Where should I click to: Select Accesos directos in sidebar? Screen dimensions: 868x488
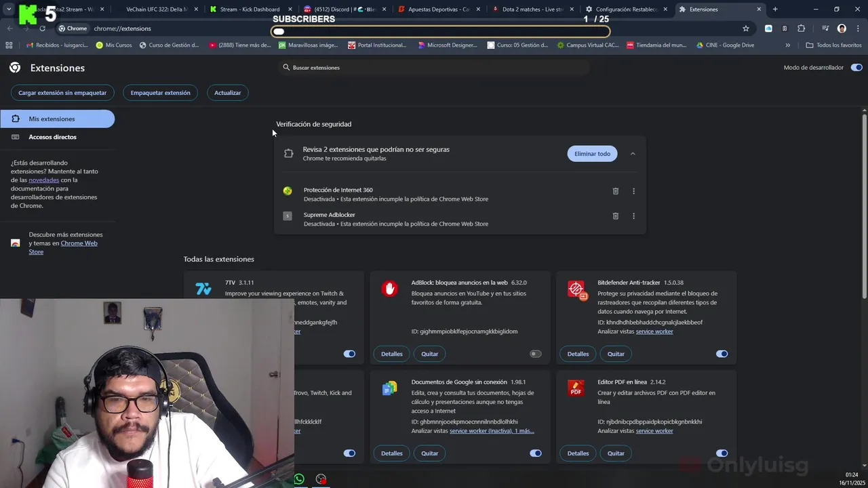[x=58, y=137]
